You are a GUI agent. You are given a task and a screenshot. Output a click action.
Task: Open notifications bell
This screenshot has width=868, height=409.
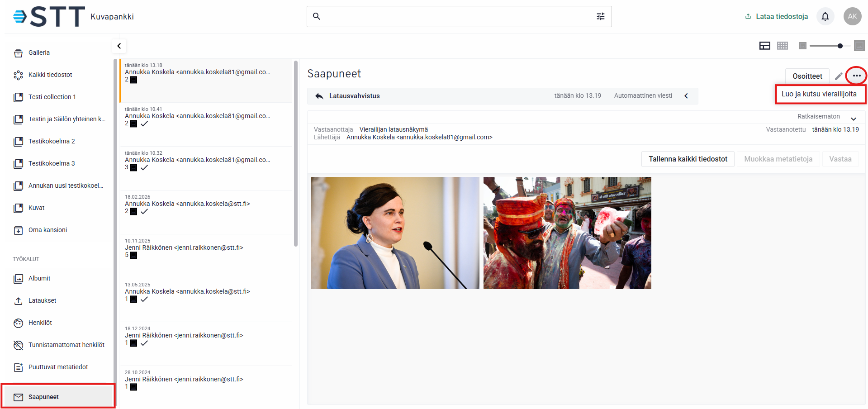point(825,17)
